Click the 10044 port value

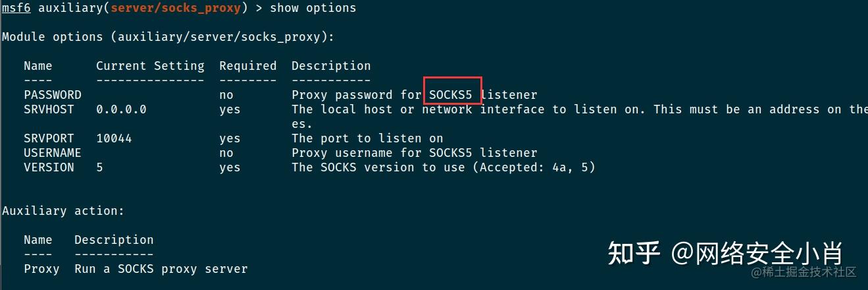click(114, 138)
